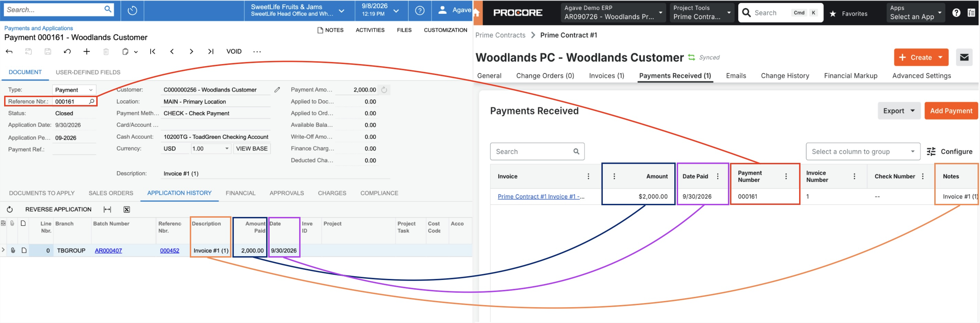Open the SALES ORDERS tab
Screen dimensions: 980x323
click(111, 193)
